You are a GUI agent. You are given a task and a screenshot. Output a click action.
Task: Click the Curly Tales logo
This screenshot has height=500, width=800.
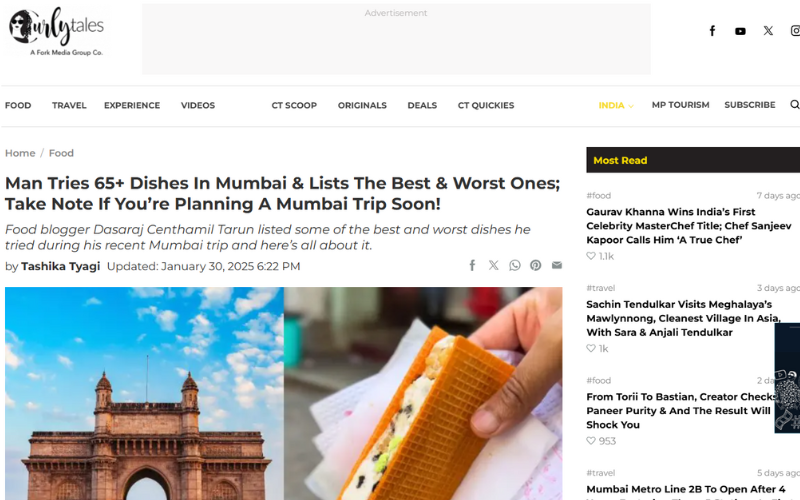point(56,31)
